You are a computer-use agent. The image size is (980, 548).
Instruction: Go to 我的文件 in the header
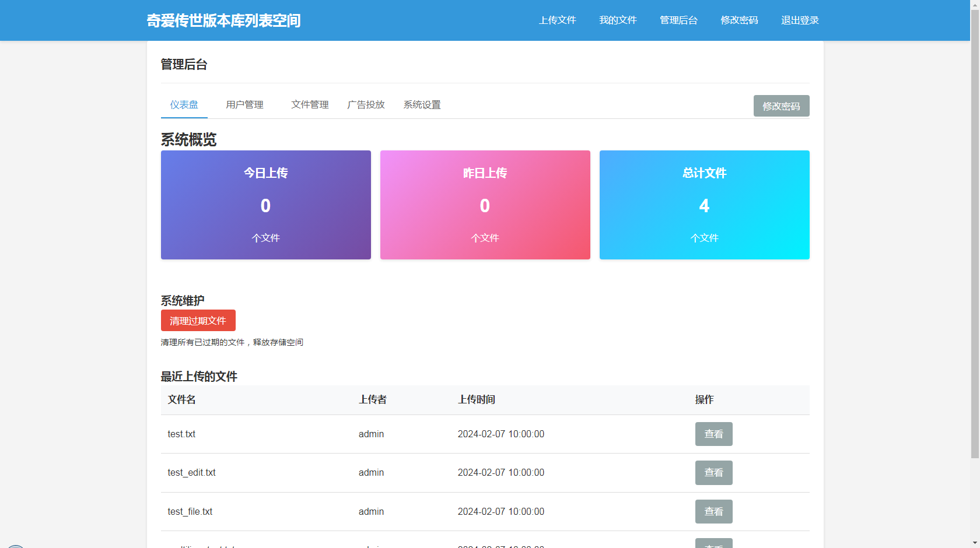tap(618, 20)
